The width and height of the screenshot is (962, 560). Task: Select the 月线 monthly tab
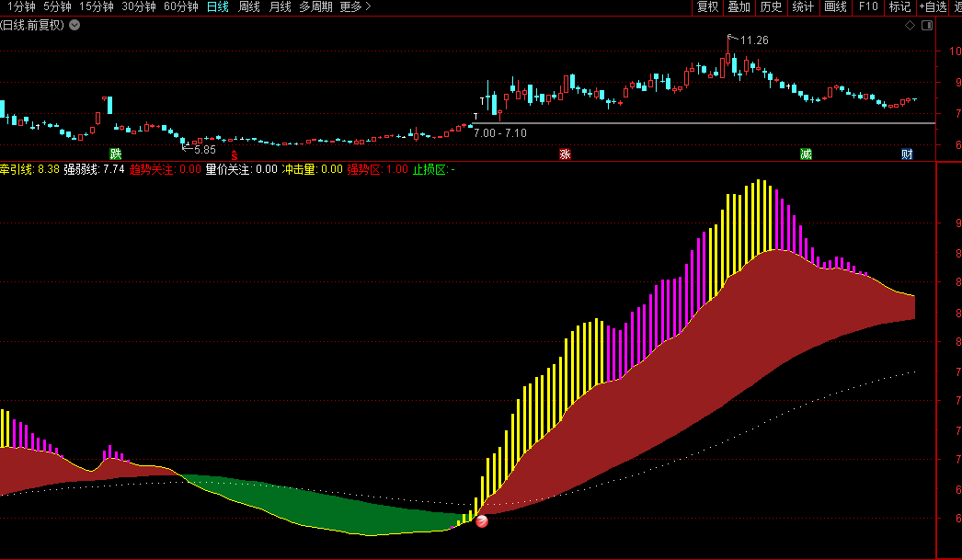tap(280, 7)
